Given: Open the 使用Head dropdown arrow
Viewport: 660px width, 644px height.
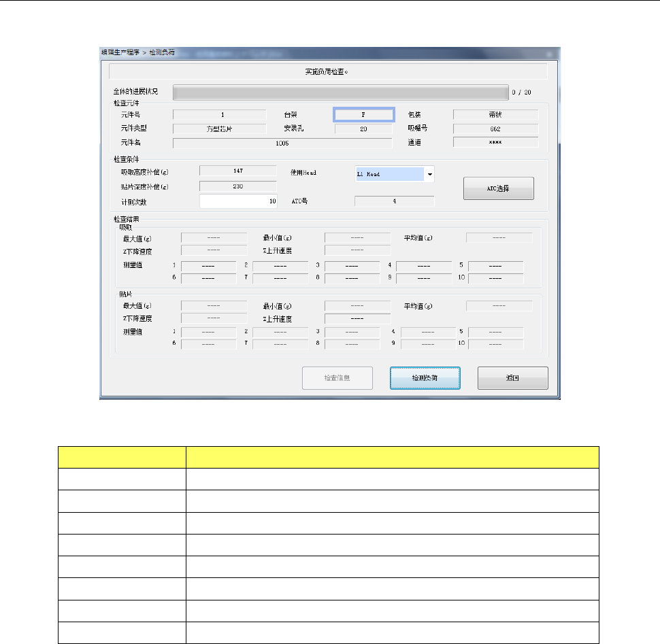Looking at the screenshot, I should pos(429,174).
